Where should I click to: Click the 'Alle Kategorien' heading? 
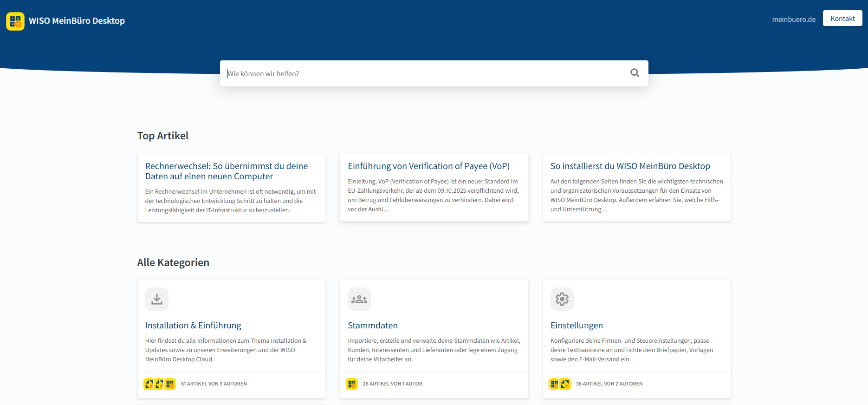pos(173,262)
